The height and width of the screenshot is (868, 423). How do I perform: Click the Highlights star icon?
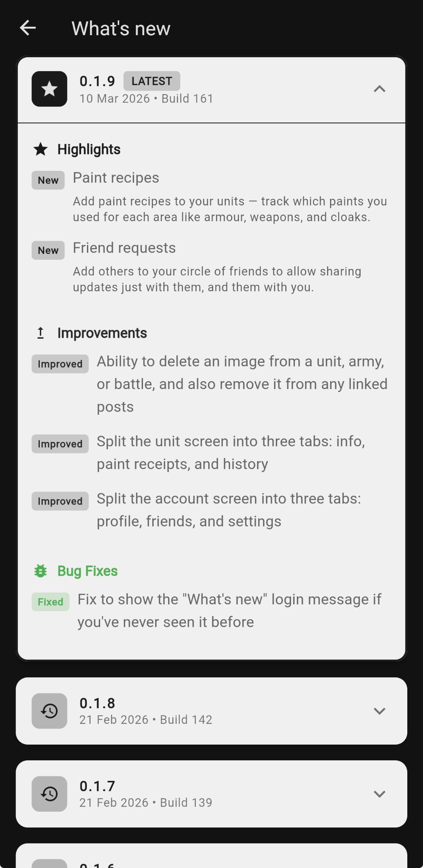click(41, 149)
